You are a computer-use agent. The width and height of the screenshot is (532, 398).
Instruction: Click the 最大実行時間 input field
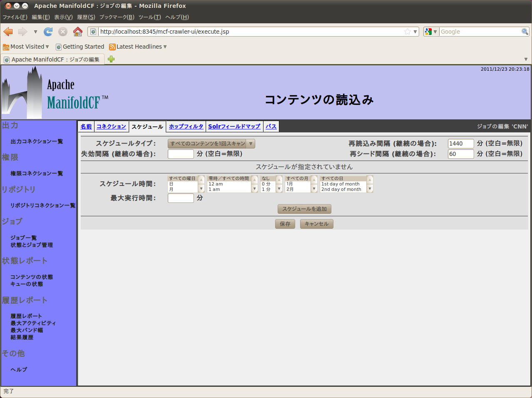(181, 198)
